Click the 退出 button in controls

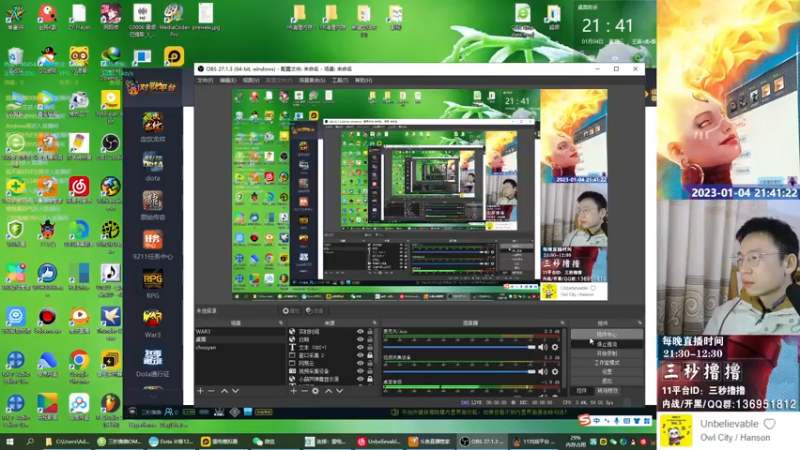[x=607, y=381]
